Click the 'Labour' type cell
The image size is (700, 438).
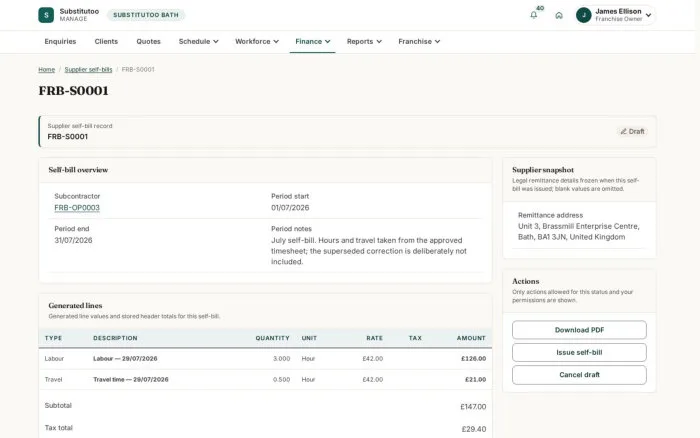point(54,359)
